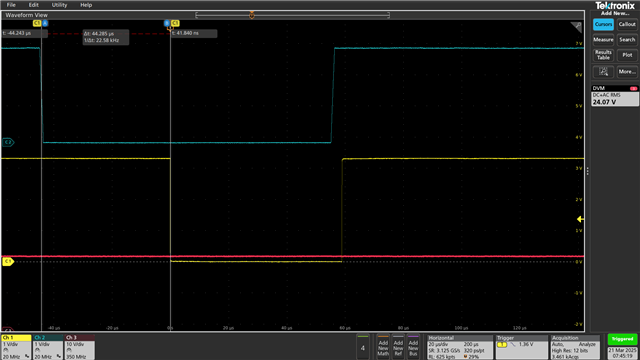Click the yellow trigger level arrow
This screenshot has width=640, height=360.
click(580, 219)
